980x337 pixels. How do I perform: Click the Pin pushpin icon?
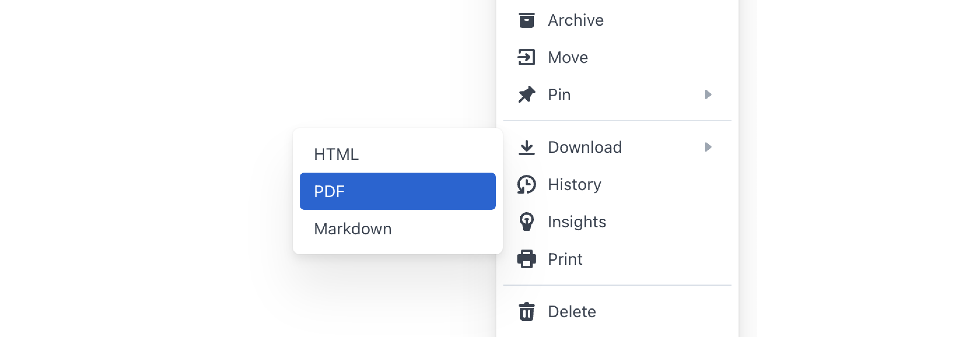[527, 94]
